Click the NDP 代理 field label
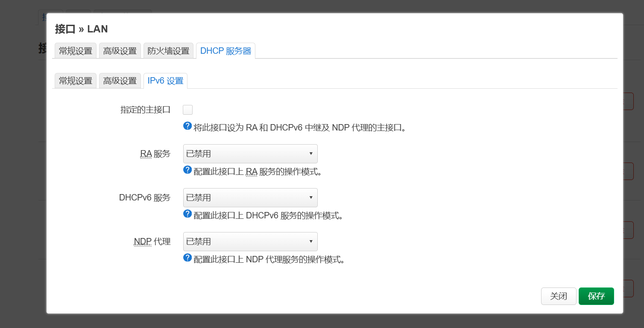The height and width of the screenshot is (328, 644). 152,242
